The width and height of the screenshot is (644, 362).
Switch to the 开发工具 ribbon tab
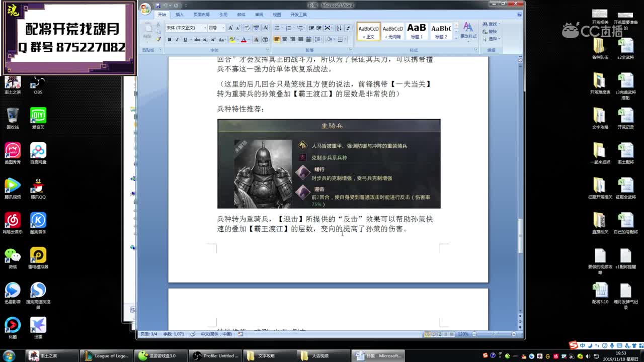298,15
